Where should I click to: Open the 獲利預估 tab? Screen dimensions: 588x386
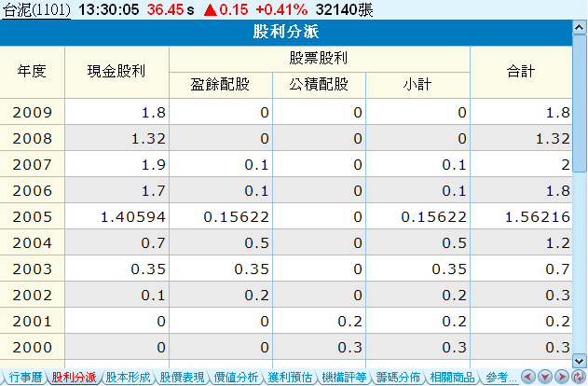pyautogui.click(x=290, y=378)
